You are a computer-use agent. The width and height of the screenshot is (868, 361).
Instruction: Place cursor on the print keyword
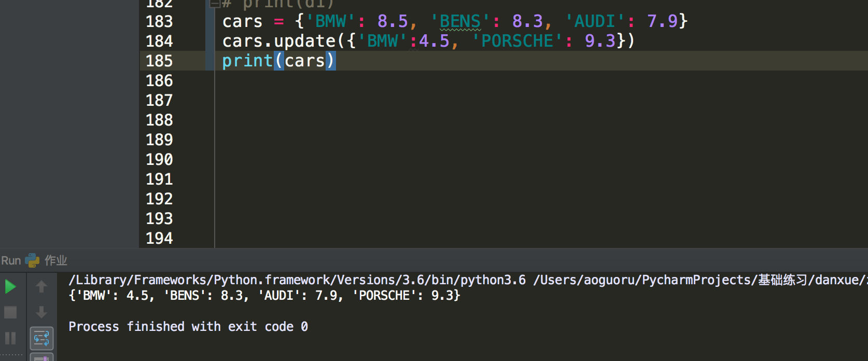coord(247,61)
